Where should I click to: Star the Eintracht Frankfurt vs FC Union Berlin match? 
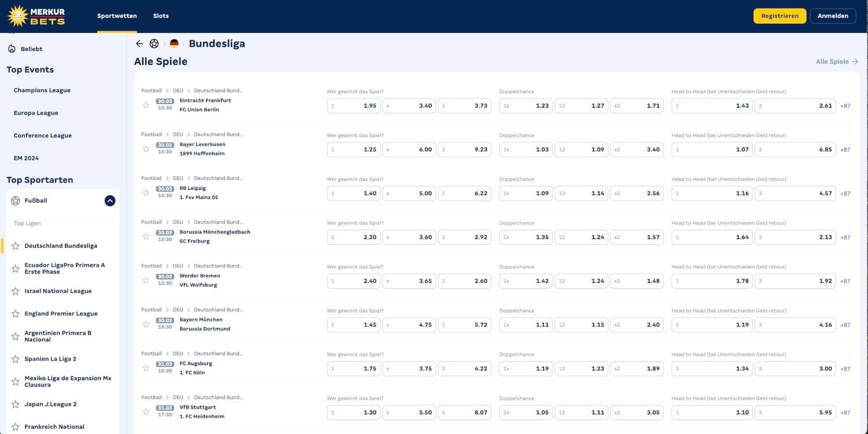coord(146,105)
